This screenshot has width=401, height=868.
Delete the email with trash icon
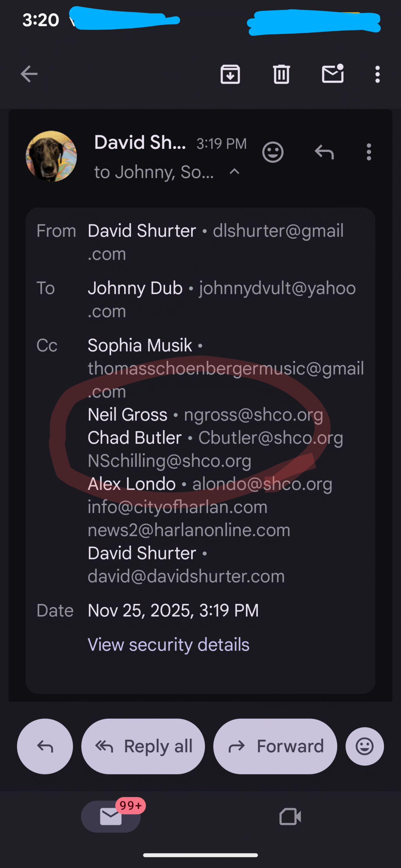pos(281,74)
